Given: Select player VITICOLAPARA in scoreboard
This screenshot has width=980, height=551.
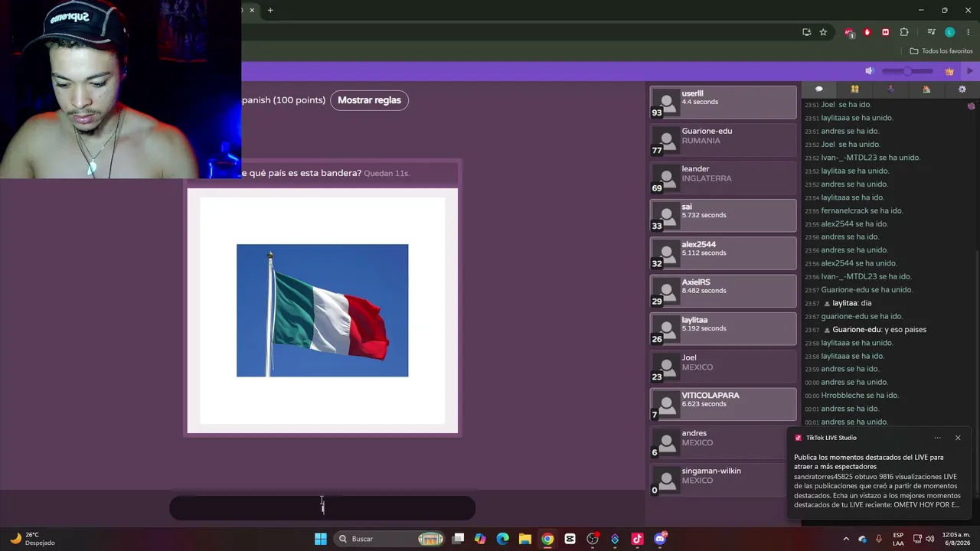Looking at the screenshot, I should [723, 404].
